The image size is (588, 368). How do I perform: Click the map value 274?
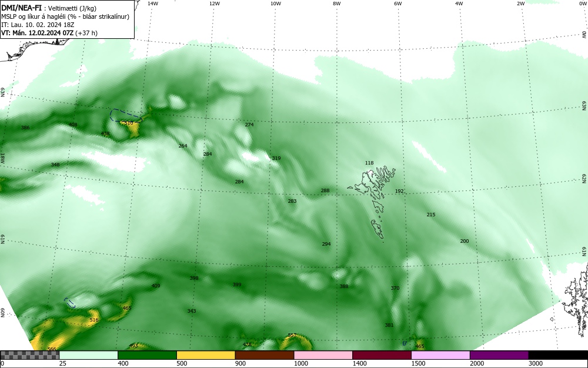tap(249, 125)
